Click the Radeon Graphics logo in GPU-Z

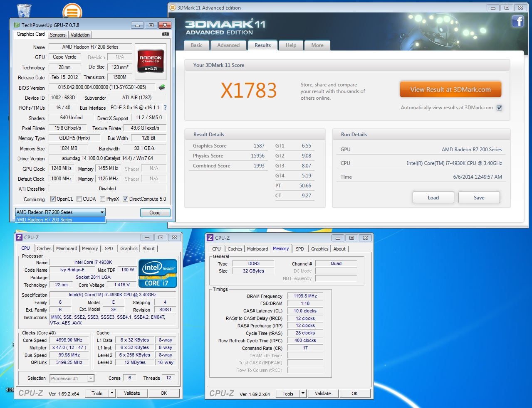tap(151, 61)
